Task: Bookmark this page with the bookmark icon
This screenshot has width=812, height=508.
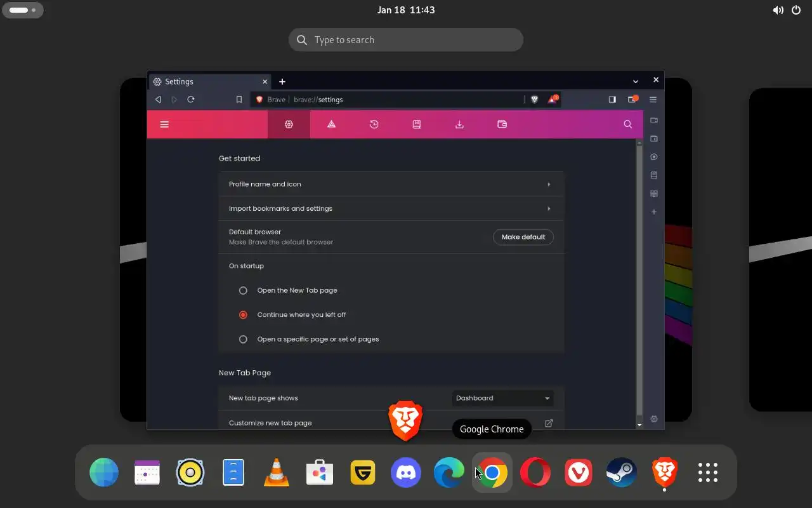Action: [x=239, y=99]
